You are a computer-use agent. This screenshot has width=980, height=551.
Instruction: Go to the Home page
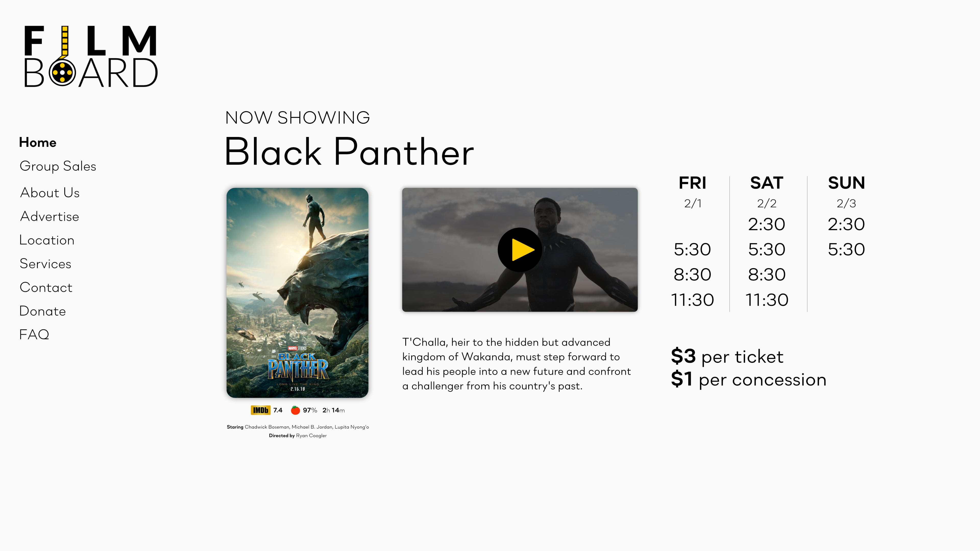point(38,143)
